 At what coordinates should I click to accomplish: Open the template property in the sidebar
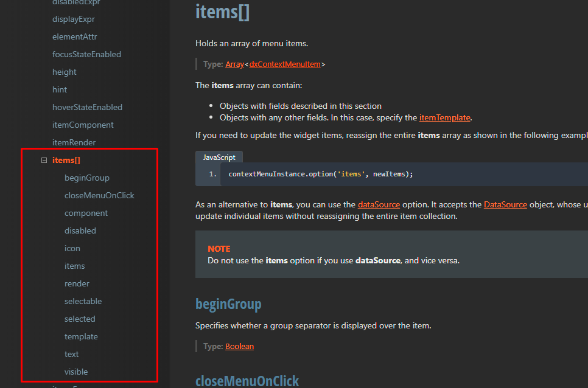81,336
